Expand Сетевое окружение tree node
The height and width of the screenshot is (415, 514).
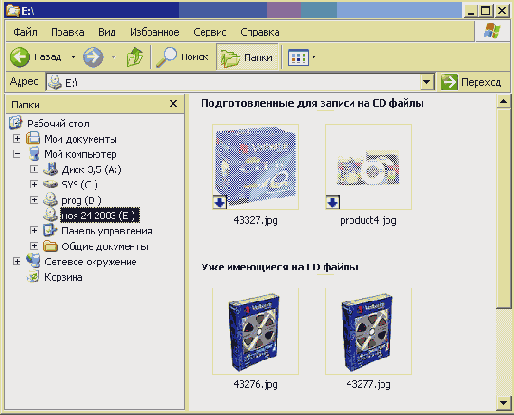point(17,261)
